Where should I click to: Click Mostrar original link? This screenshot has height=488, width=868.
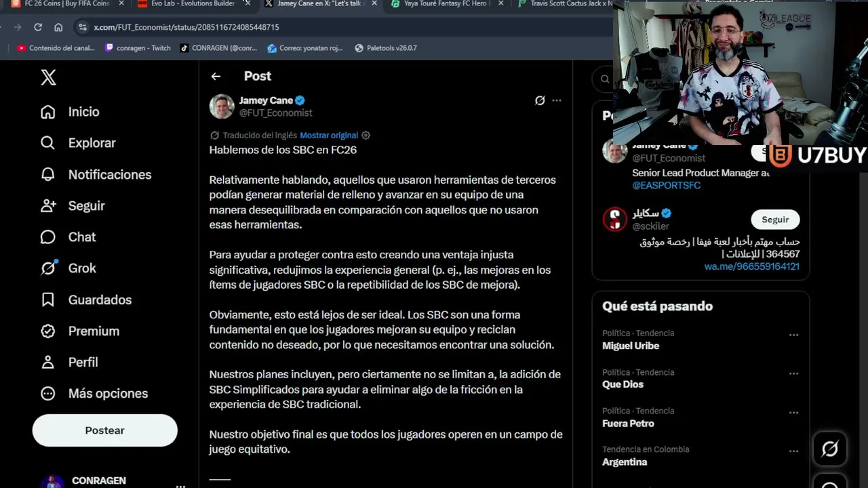(329, 136)
